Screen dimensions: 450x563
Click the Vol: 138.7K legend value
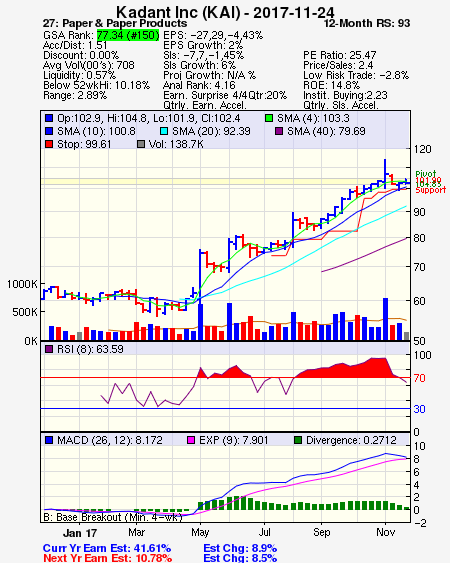click(176, 144)
